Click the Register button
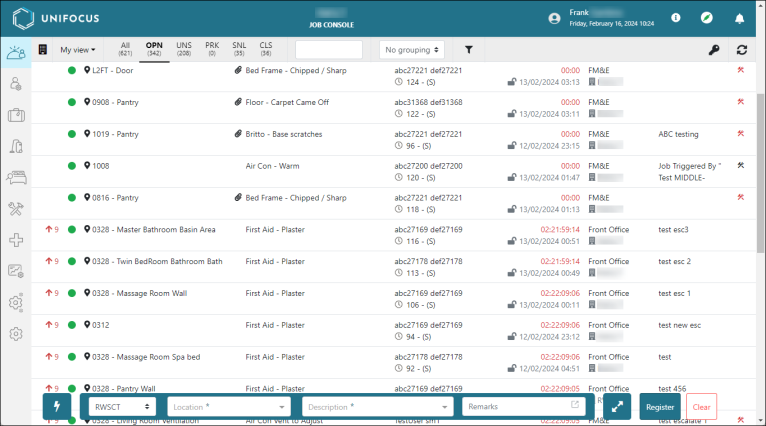The image size is (766, 426). point(659,407)
